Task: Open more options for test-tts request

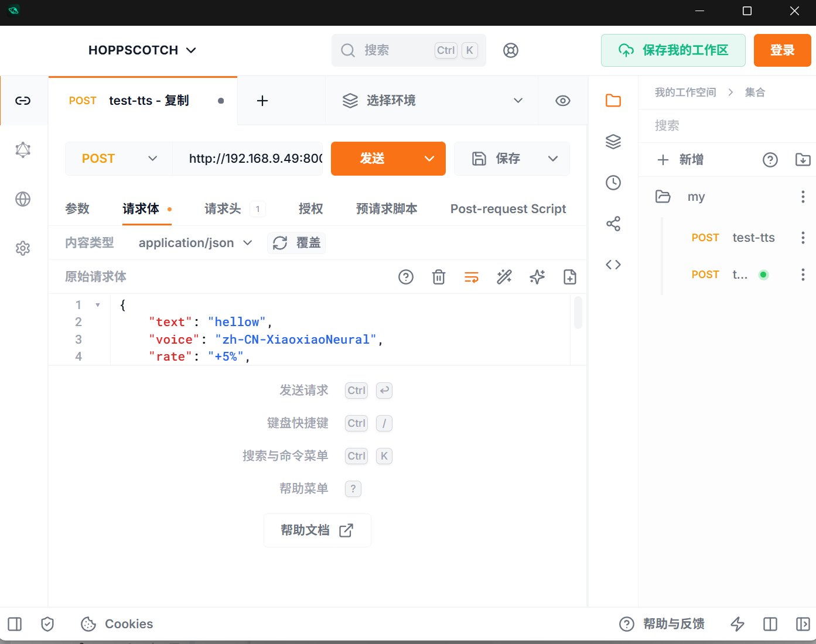Action: pyautogui.click(x=803, y=238)
